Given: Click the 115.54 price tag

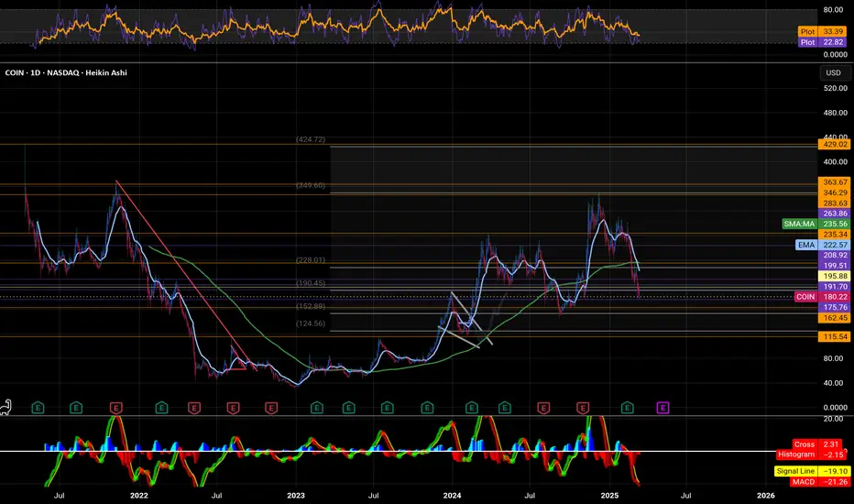Looking at the screenshot, I should pyautogui.click(x=834, y=336).
